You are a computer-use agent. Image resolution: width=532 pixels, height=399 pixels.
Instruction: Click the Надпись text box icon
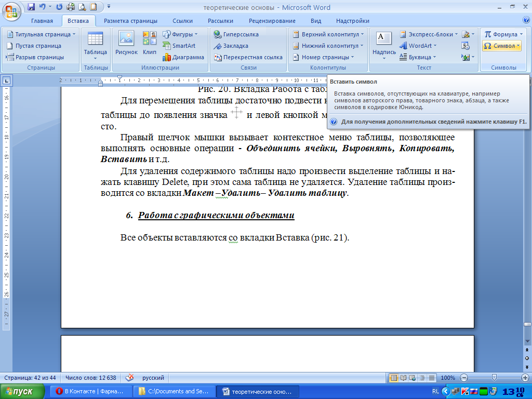[x=384, y=44]
